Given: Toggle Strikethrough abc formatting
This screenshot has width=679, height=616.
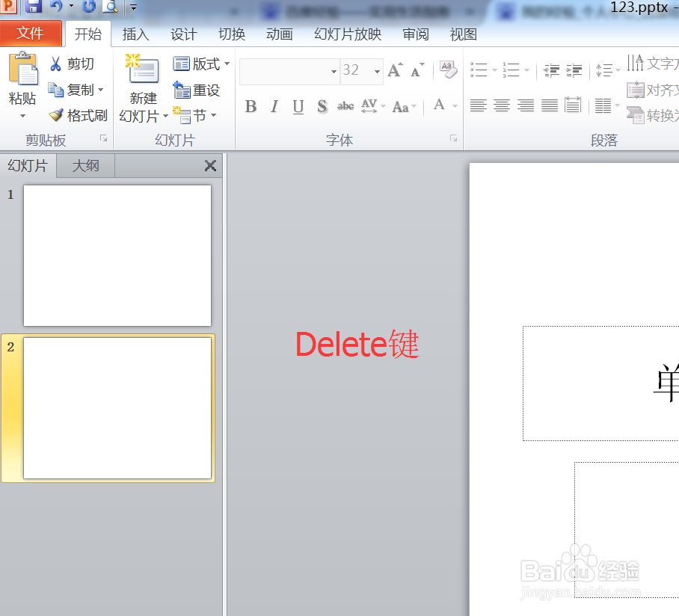Looking at the screenshot, I should pyautogui.click(x=345, y=106).
